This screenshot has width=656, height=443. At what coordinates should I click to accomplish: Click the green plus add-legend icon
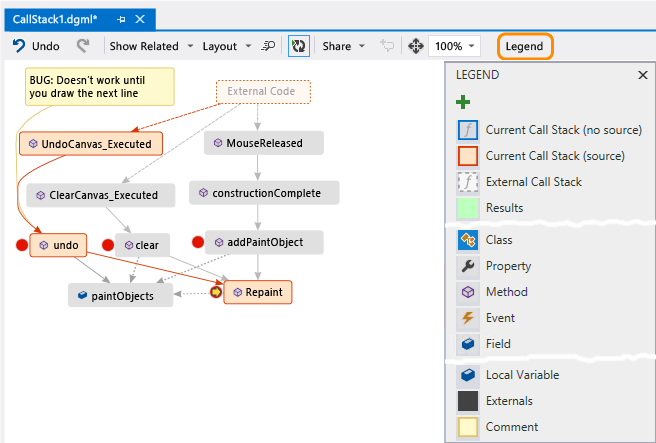click(463, 102)
